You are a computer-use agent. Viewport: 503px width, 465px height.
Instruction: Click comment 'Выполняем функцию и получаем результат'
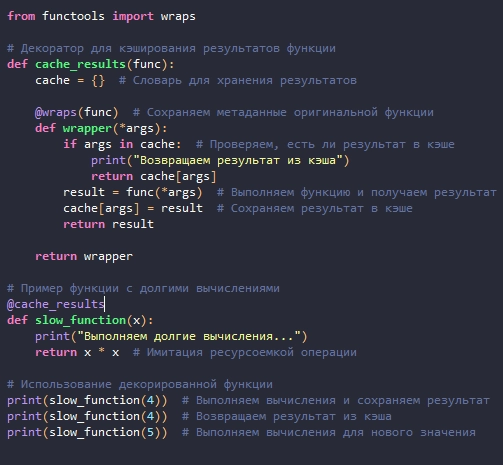tap(357, 192)
